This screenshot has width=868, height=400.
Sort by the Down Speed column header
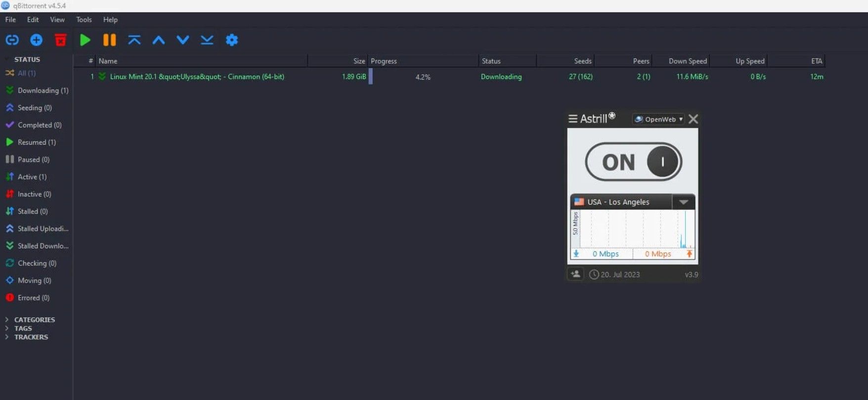681,61
